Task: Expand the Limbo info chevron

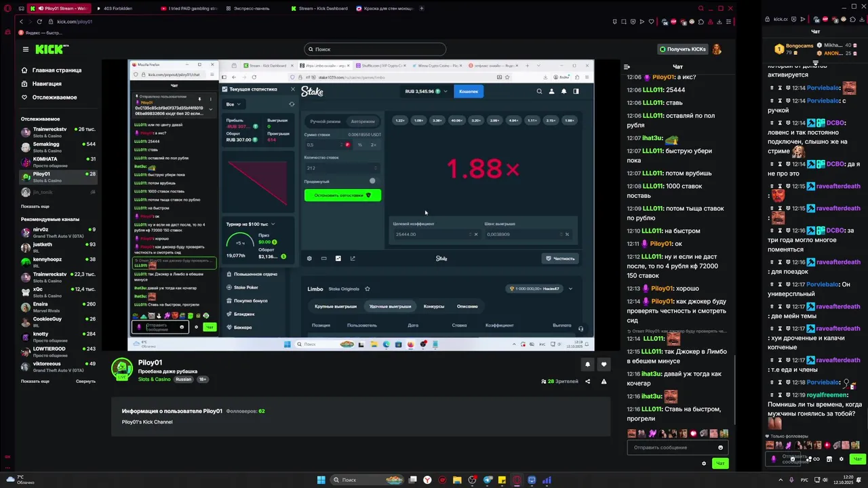Action: [570, 289]
